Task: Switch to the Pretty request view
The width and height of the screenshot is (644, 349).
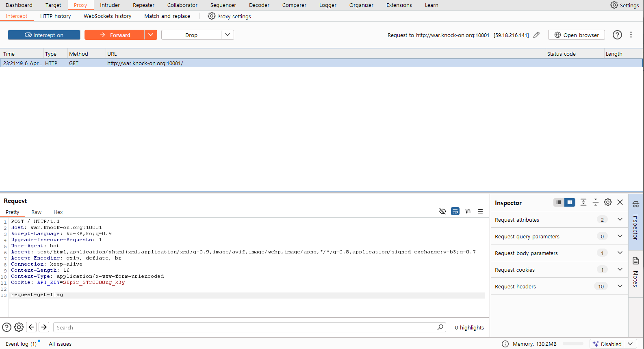Action: click(12, 212)
